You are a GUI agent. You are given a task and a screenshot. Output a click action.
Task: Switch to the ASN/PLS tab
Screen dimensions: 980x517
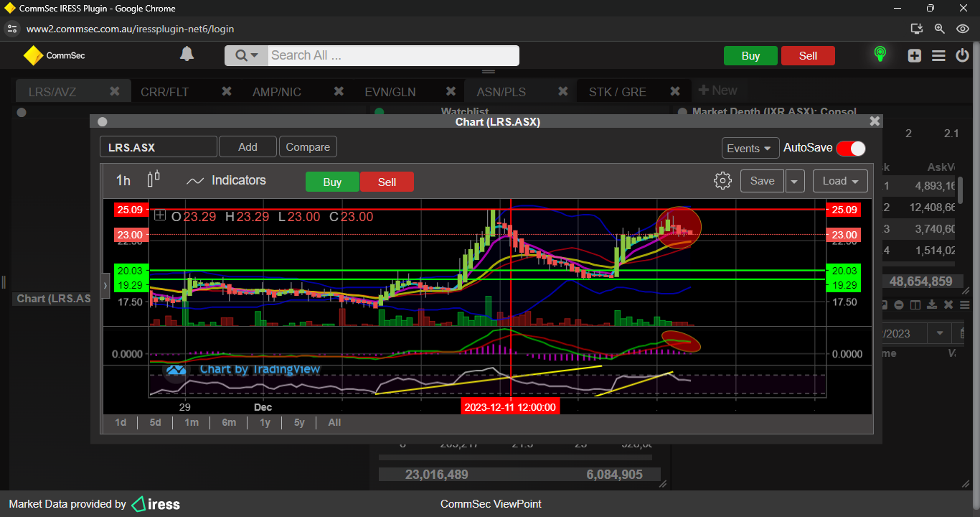(501, 92)
